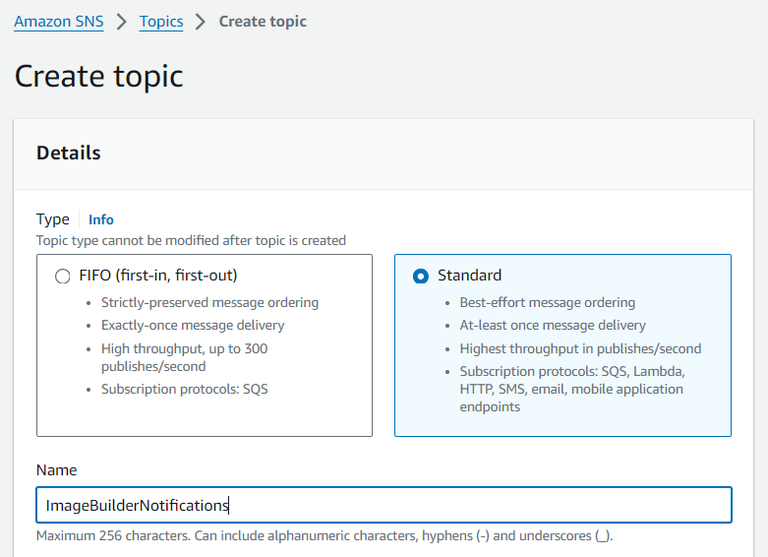Click the Standard option label text
The width and height of the screenshot is (768, 557).
tap(469, 275)
